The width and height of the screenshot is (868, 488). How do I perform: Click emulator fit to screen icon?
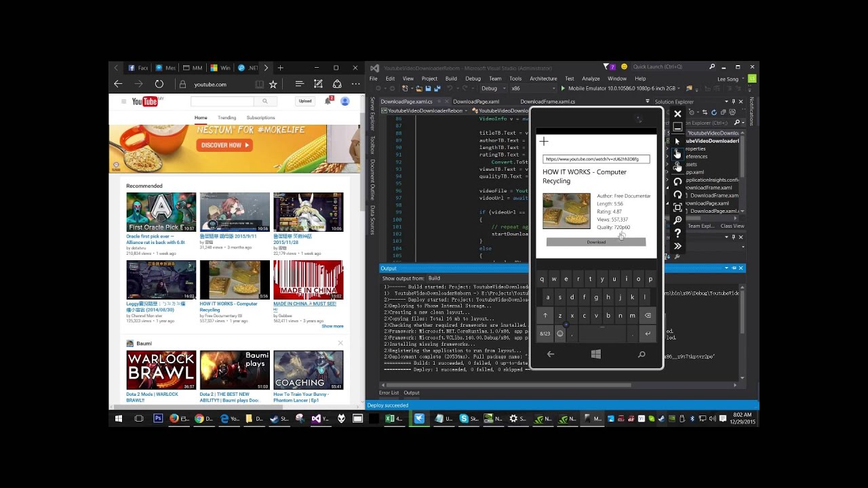[677, 207]
